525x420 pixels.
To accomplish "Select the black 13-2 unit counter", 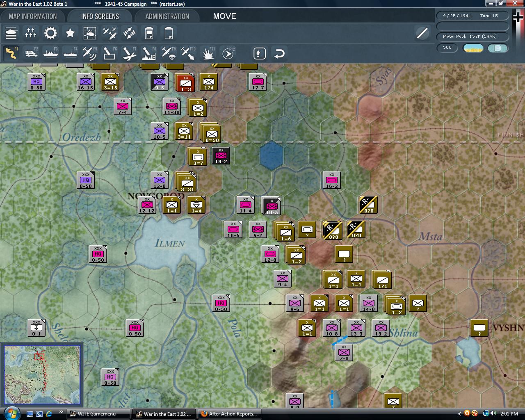I will pyautogui.click(x=221, y=156).
